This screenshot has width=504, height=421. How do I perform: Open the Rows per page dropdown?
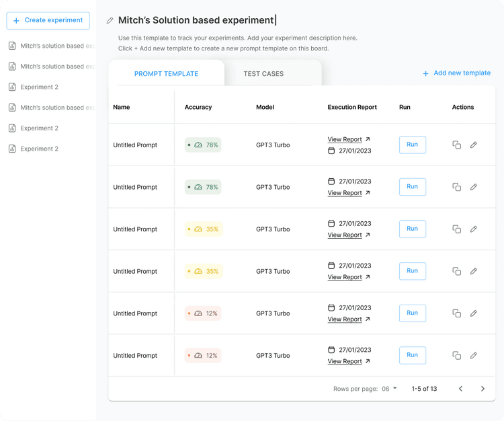(390, 389)
